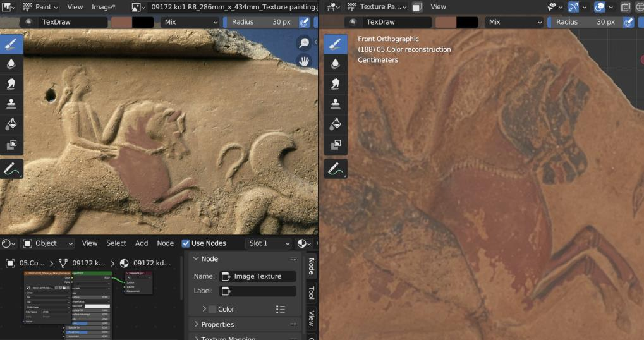Select the Mask tool in 3D viewport
Screen dimensions: 644x340
point(336,145)
